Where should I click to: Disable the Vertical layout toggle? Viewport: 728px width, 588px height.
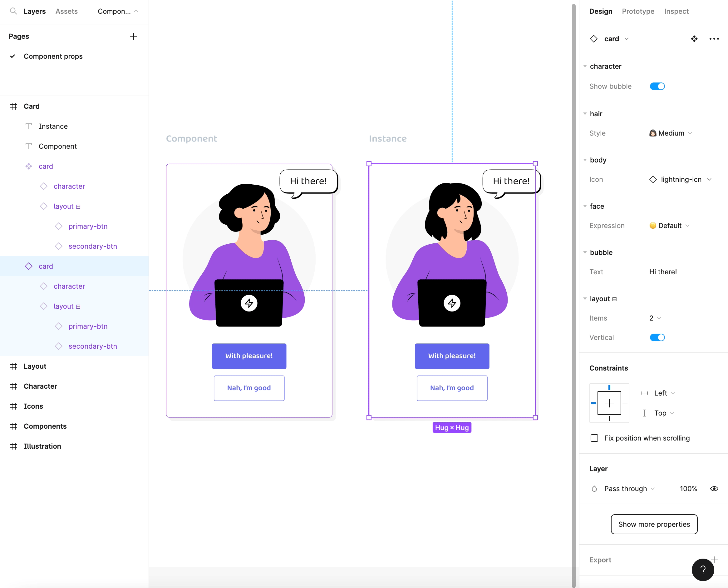[x=657, y=337]
